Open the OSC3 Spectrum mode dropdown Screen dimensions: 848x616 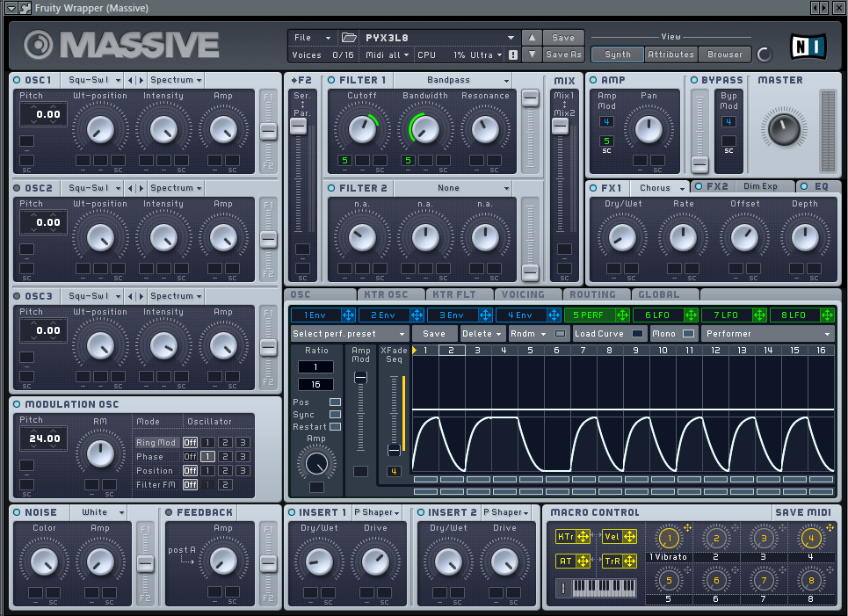[x=177, y=296]
